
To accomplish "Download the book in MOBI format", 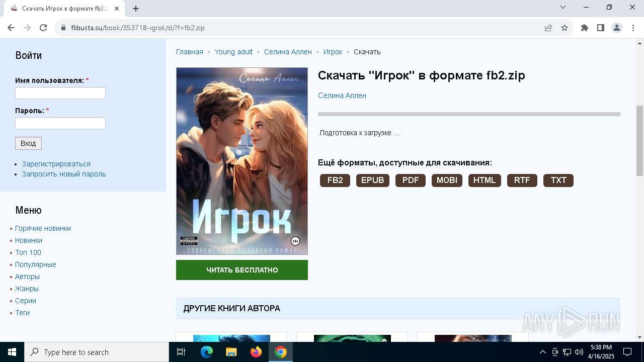I will click(447, 180).
